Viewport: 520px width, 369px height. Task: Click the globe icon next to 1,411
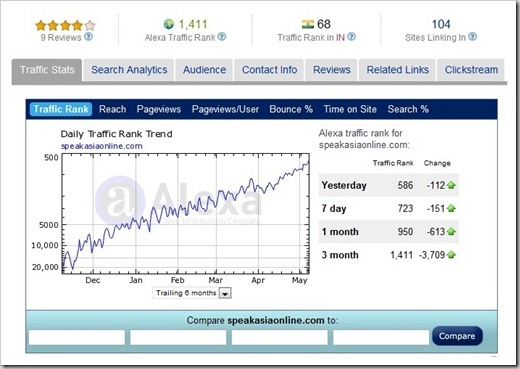point(169,24)
